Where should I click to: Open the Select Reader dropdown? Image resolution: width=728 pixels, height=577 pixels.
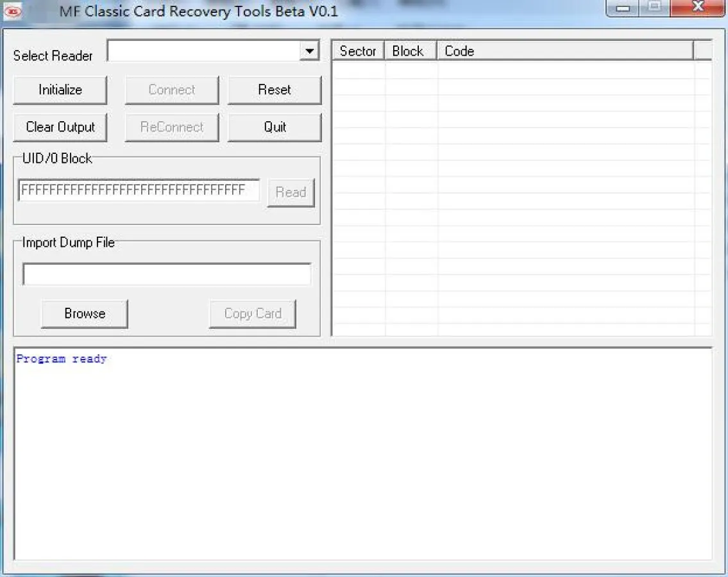310,51
